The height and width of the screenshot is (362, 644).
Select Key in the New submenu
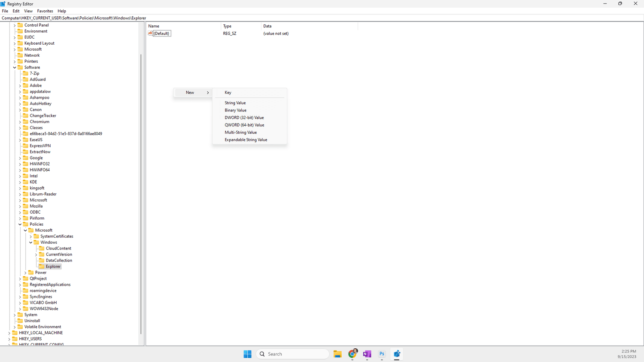pos(228,93)
